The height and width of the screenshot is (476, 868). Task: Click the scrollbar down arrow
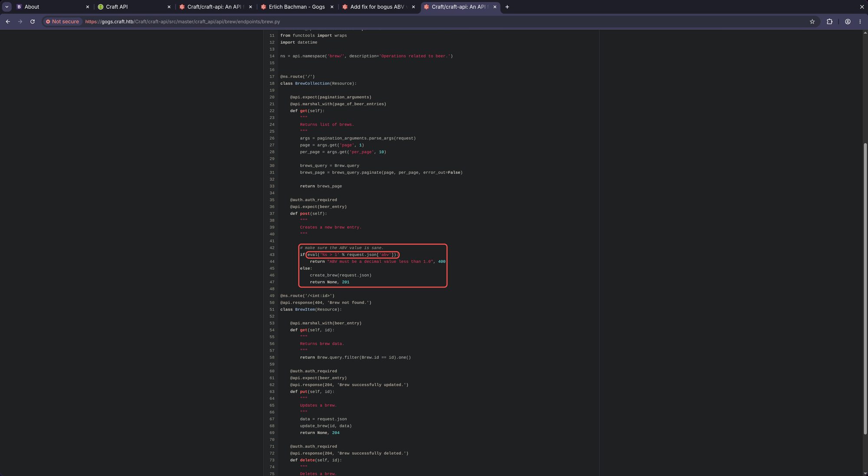865,473
